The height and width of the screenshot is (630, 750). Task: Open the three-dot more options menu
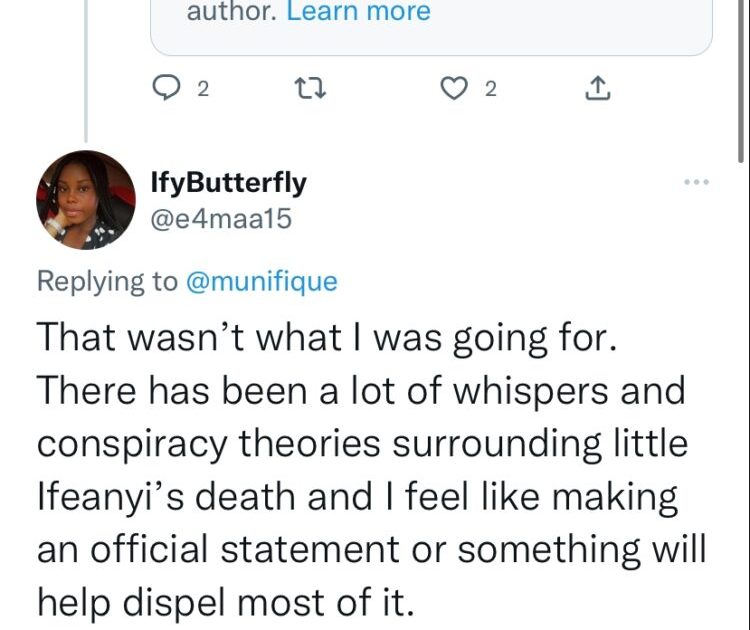[695, 182]
